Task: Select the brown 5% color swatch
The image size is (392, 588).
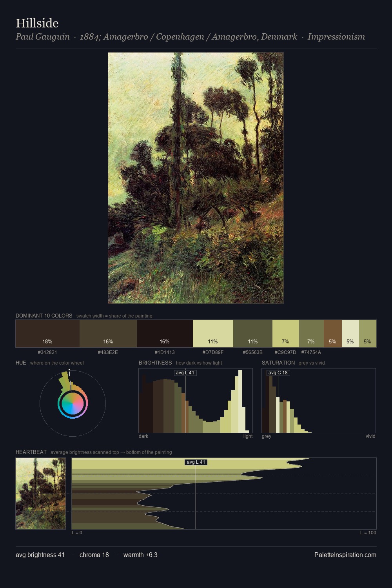Action: [x=333, y=334]
